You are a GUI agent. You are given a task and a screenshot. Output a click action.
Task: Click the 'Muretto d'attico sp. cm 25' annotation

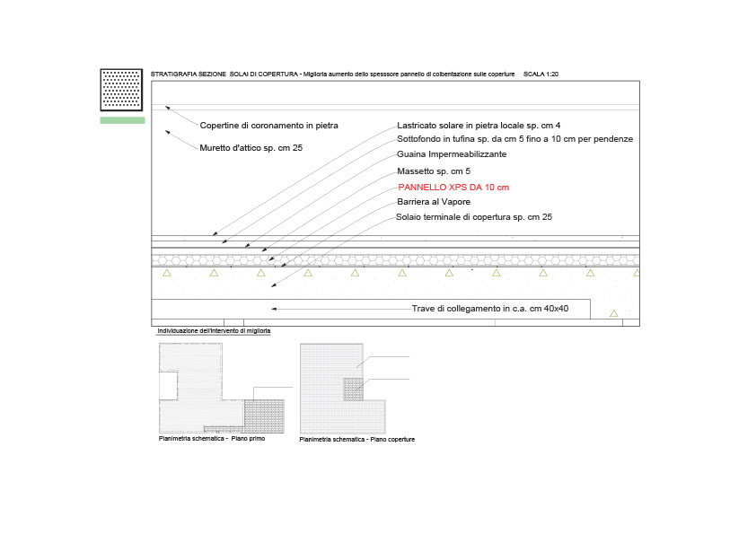251,147
